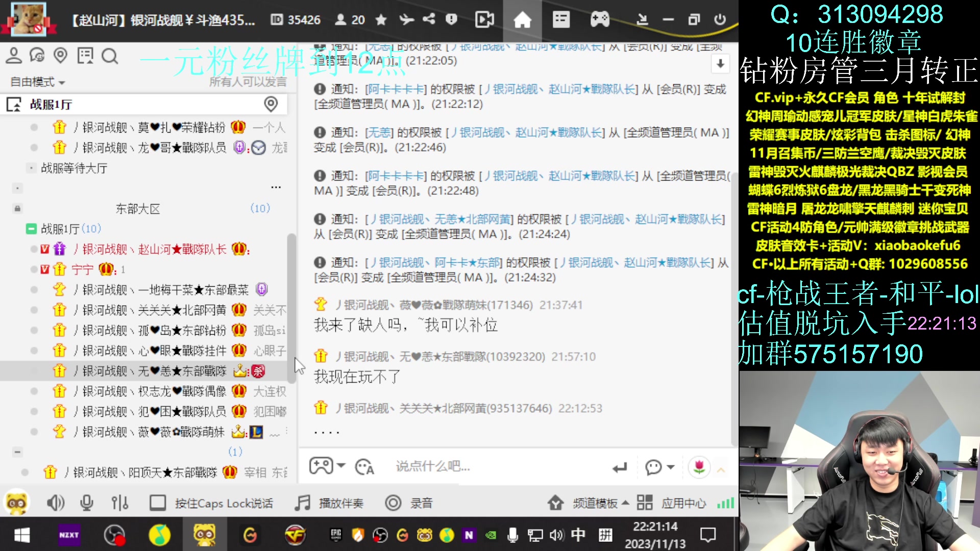Screen dimensions: 980x551
Task: Open the QQ Music taskbar icon
Action: click(160, 535)
